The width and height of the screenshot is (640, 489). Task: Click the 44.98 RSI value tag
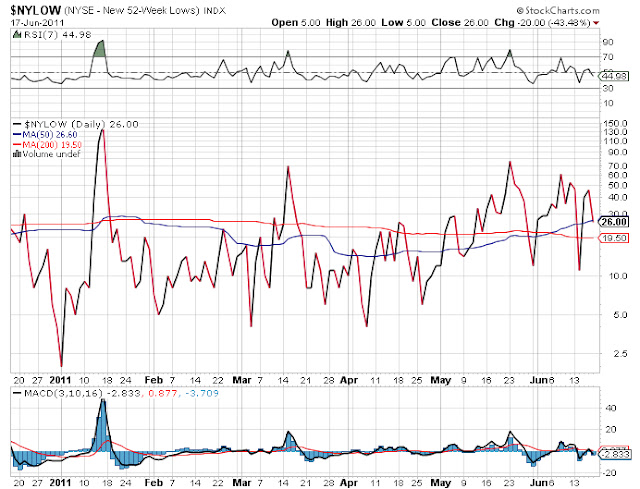[x=614, y=76]
